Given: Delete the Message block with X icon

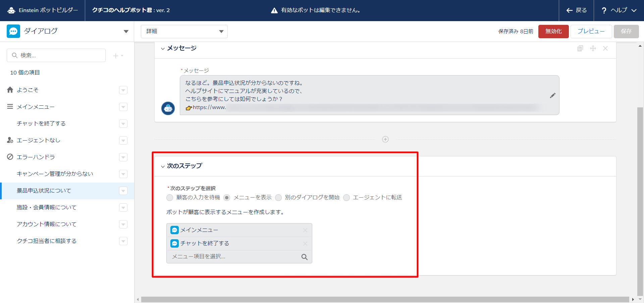Looking at the screenshot, I should point(605,48).
